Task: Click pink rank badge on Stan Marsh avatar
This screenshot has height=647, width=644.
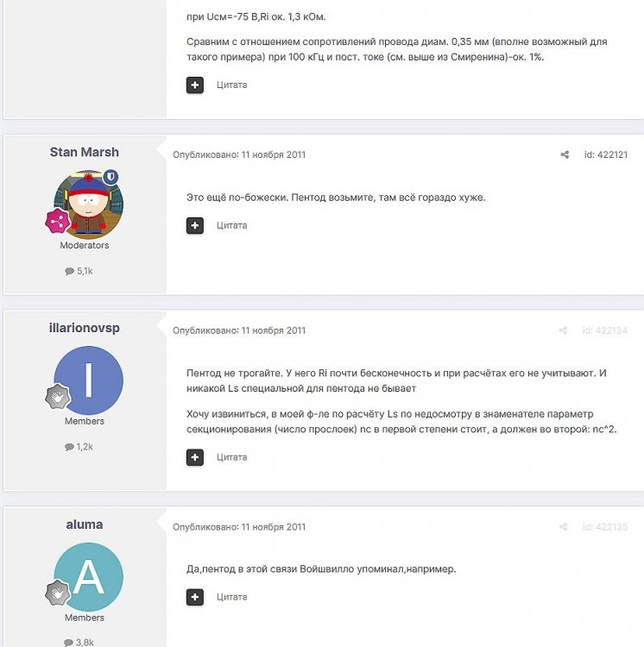Action: 58,221
